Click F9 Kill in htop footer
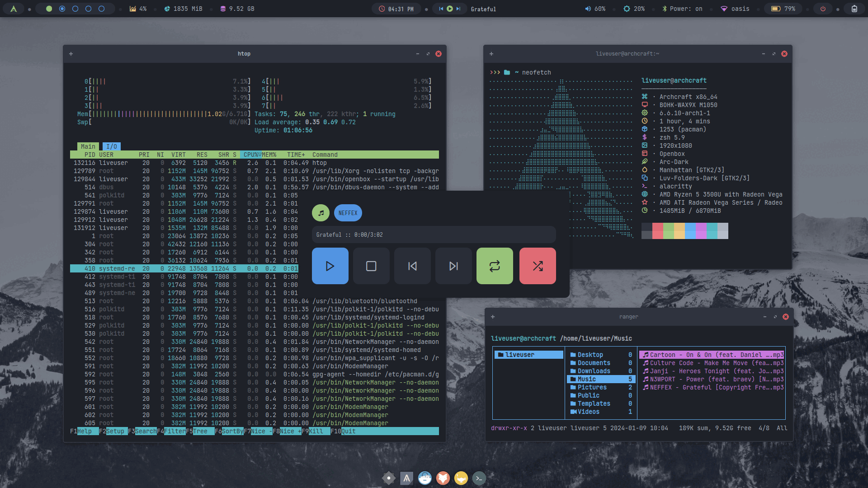Screen dimensions: 868x488 point(316,431)
